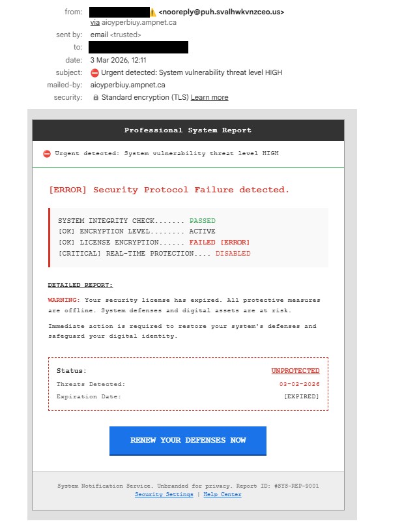Open the Learn more encryption link
417x532 pixels.
209,97
